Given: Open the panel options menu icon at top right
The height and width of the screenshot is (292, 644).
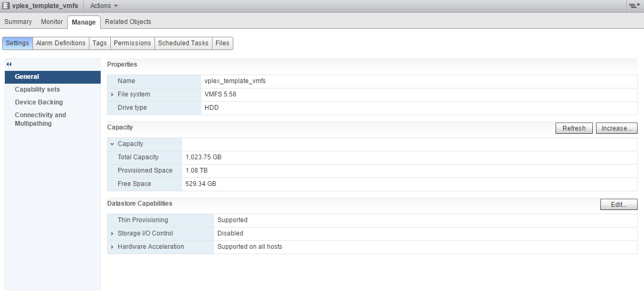Looking at the screenshot, I should 634,6.
